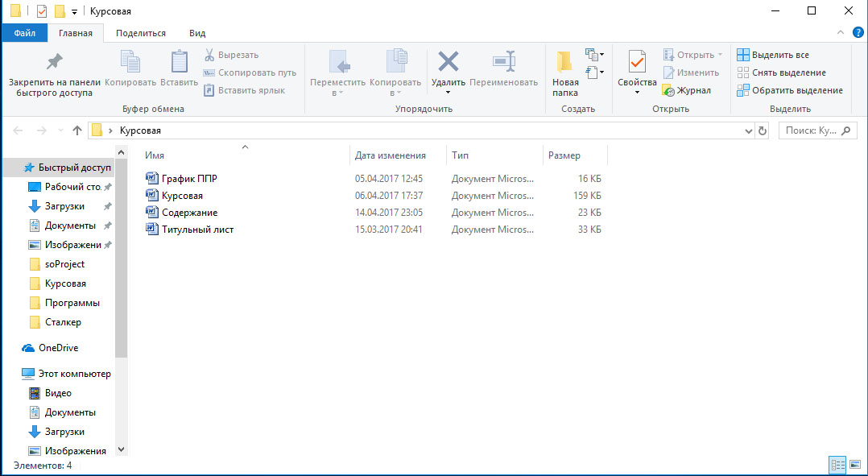Open the Файл menu tab
Image resolution: width=868 pixels, height=476 pixels.
click(x=24, y=33)
